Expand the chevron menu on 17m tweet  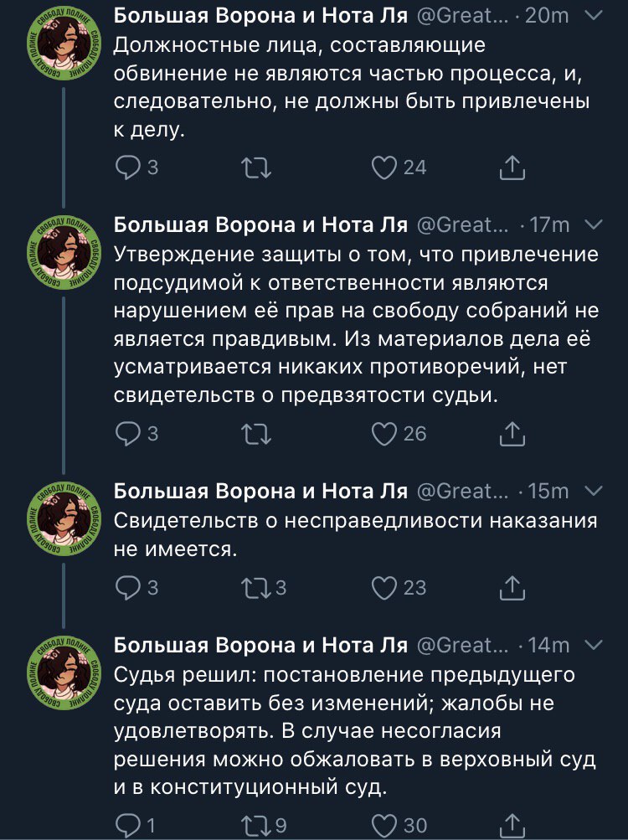click(x=592, y=224)
